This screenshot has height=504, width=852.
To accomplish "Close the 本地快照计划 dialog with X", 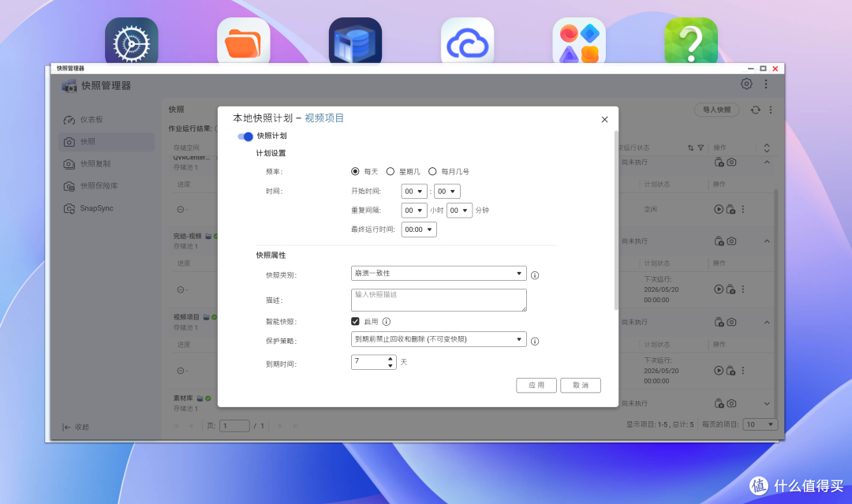I will pyautogui.click(x=605, y=119).
